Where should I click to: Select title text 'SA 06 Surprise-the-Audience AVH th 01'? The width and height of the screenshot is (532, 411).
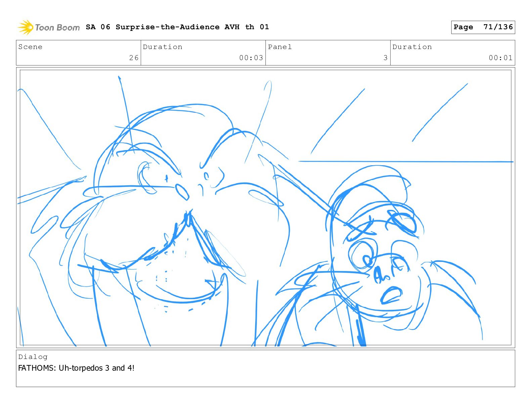pos(177,27)
